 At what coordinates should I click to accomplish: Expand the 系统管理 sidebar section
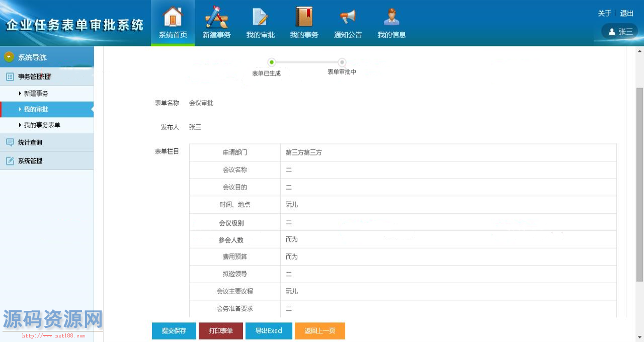pos(47,161)
